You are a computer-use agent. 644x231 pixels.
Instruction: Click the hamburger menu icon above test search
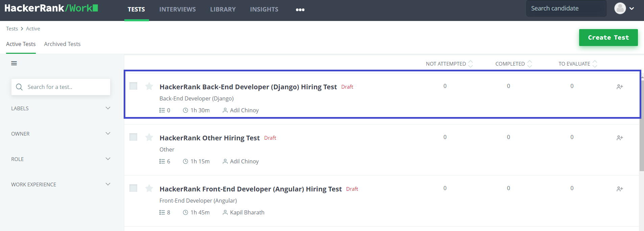pos(14,63)
